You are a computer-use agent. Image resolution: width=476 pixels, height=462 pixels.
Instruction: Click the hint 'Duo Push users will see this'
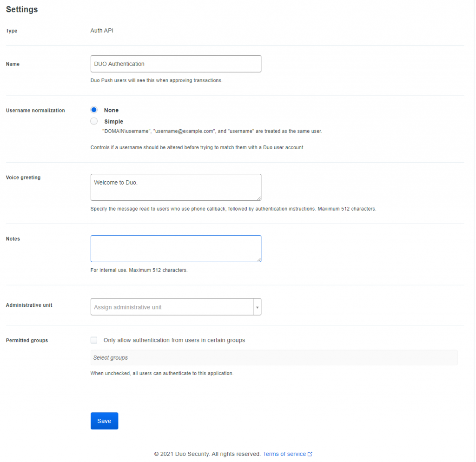[x=156, y=80]
